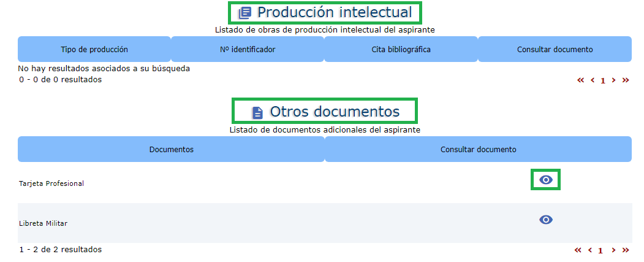Click the Otros documentos file icon
Viewport: 644px width, 262px height.
(x=258, y=112)
